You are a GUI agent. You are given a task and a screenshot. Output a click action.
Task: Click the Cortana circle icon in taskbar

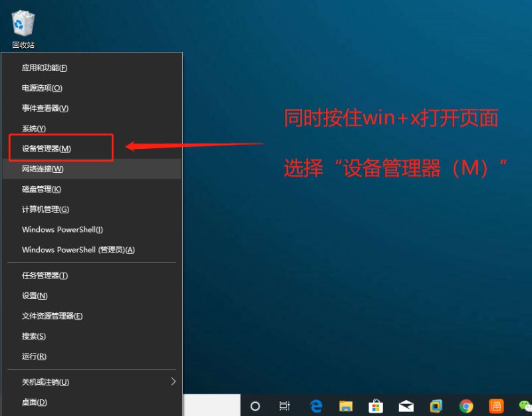tap(255, 406)
